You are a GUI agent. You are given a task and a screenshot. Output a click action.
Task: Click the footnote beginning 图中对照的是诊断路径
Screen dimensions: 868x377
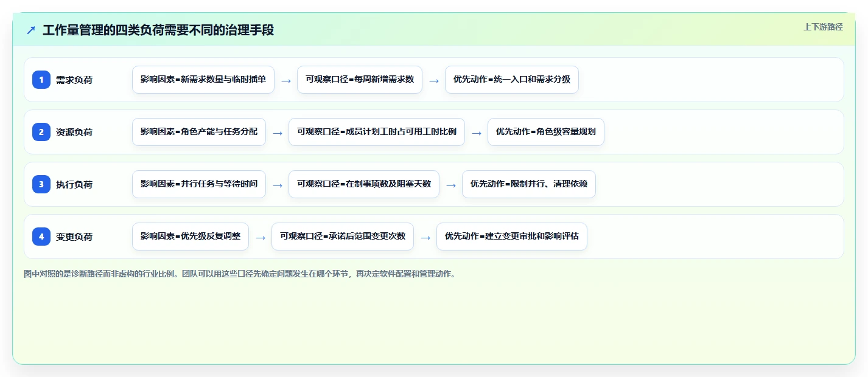240,274
